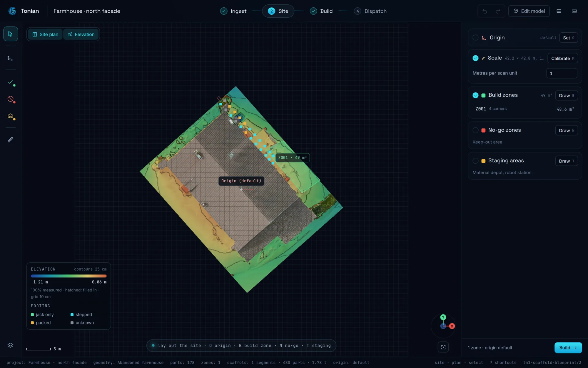
Task: Open Edit model
Action: pos(529,11)
